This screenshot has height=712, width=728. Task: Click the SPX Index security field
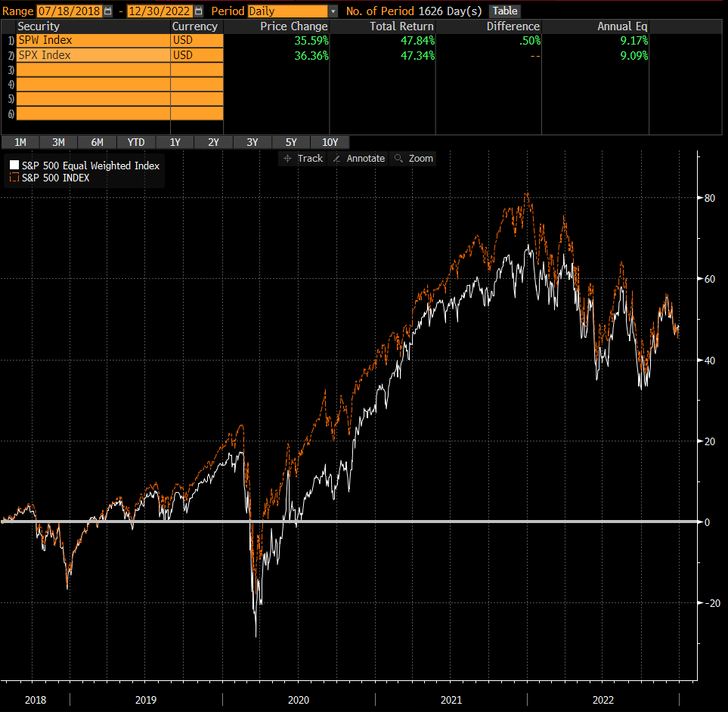pos(93,55)
